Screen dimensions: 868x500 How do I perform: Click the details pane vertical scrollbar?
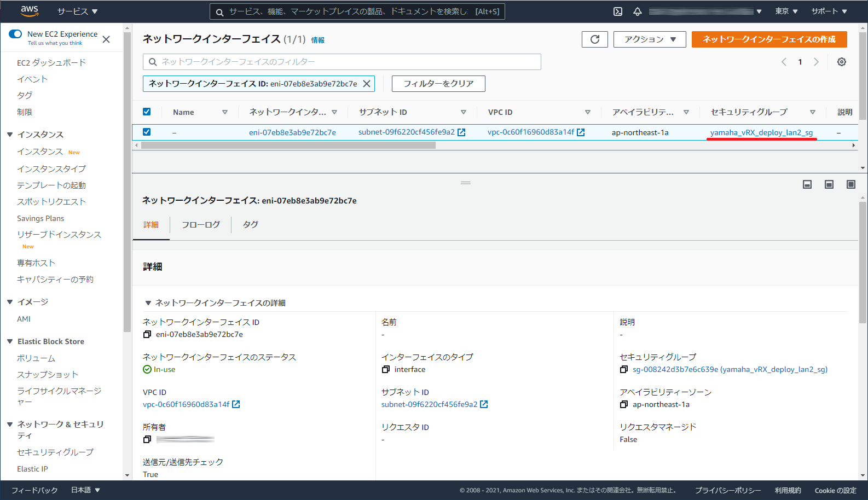pos(863,263)
